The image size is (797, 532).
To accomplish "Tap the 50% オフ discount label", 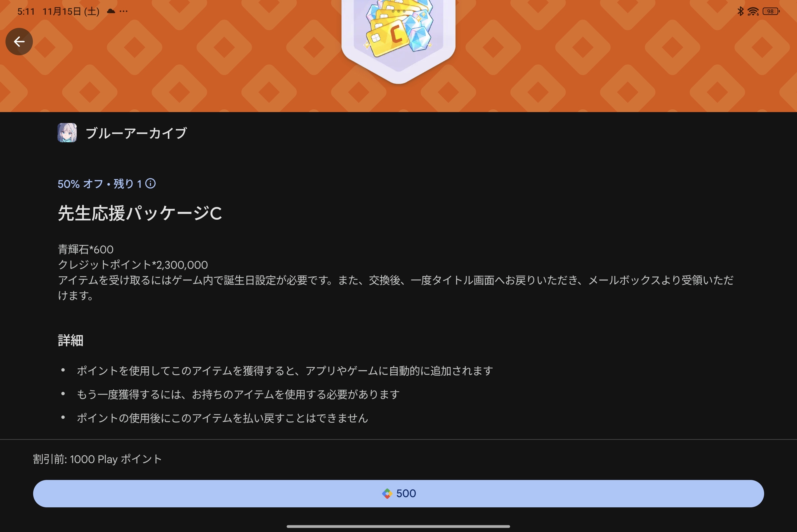I will pyautogui.click(x=80, y=184).
